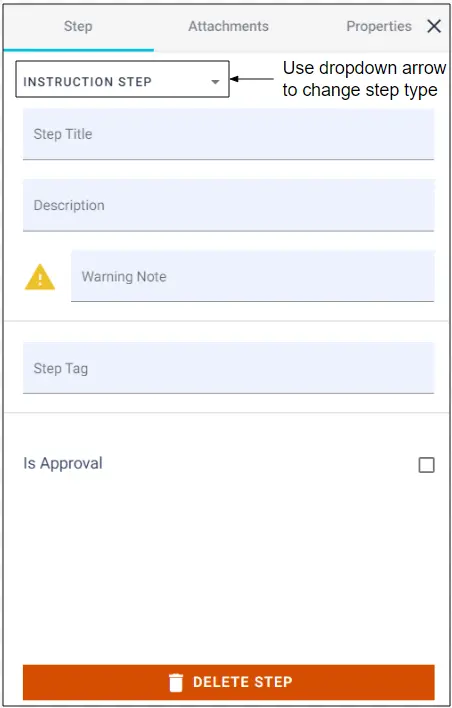Click the 'Use dropdown arrow' annotation text

click(364, 68)
